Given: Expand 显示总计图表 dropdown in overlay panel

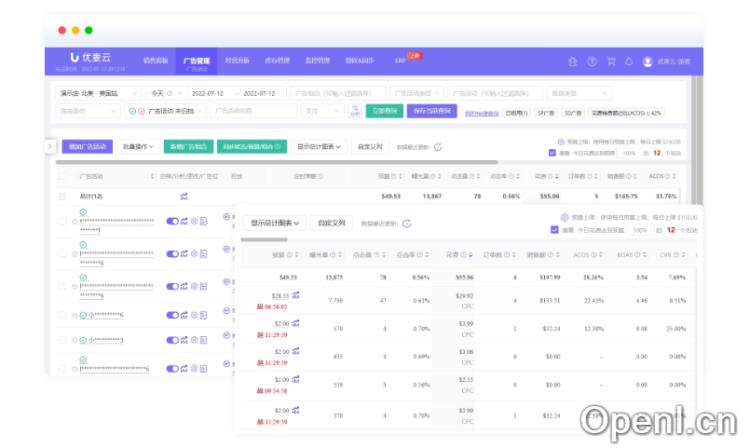Looking at the screenshot, I should coord(275,223).
